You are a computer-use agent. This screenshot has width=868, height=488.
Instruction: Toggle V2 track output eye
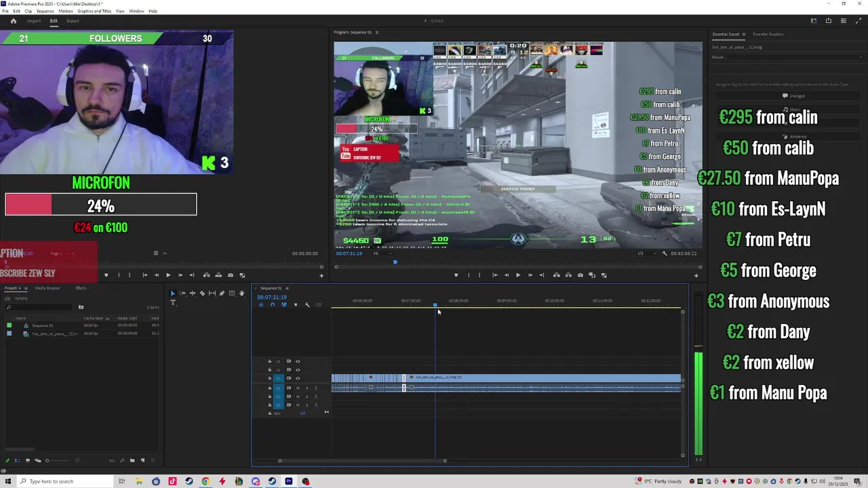pos(297,370)
